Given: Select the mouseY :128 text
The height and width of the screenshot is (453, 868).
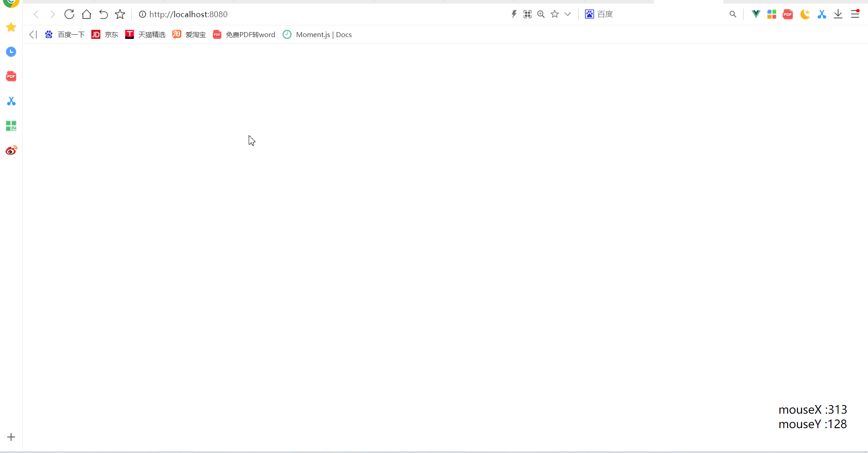Looking at the screenshot, I should point(813,424).
